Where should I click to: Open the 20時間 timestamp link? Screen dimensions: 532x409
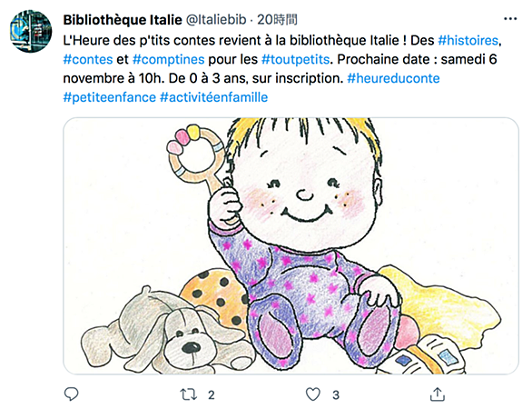pyautogui.click(x=277, y=20)
